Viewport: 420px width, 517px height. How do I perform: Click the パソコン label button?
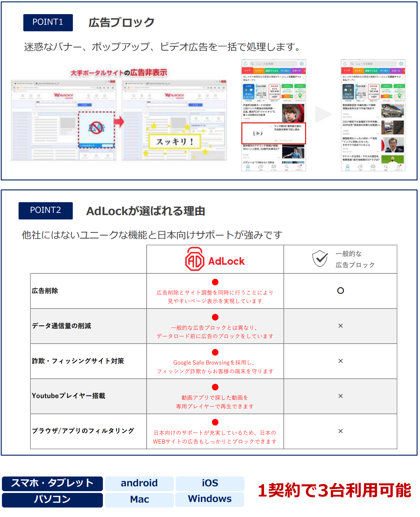pyautogui.click(x=52, y=500)
